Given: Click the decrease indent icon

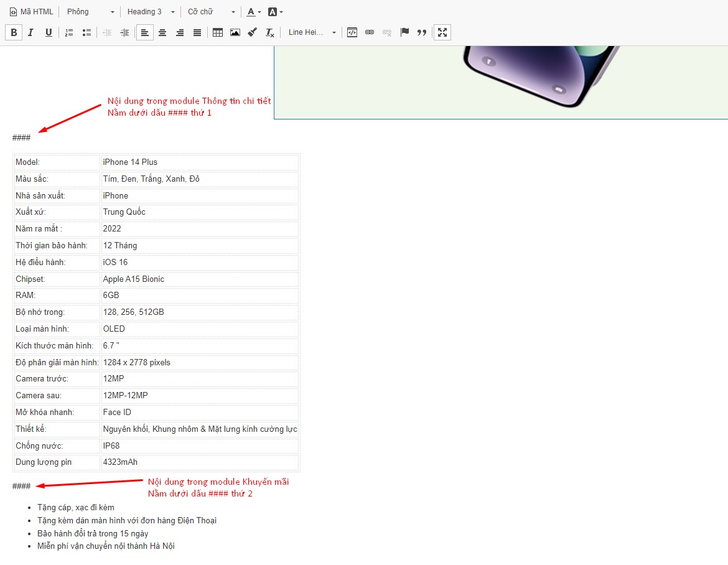Looking at the screenshot, I should click(x=107, y=32).
